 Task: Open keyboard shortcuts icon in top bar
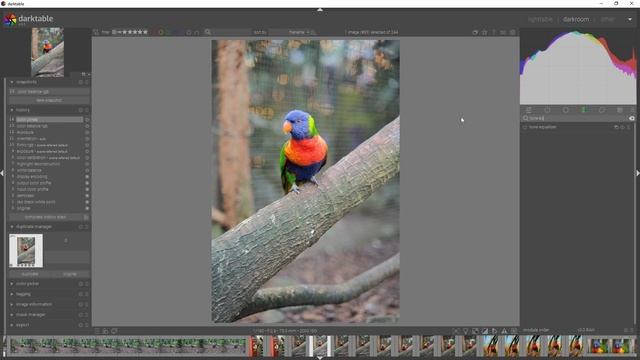coord(503,32)
